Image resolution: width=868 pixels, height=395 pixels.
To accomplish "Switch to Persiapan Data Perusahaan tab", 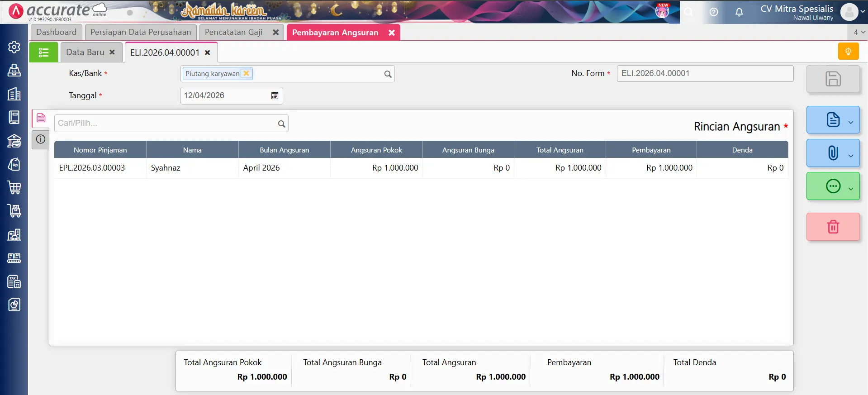I will point(141,32).
